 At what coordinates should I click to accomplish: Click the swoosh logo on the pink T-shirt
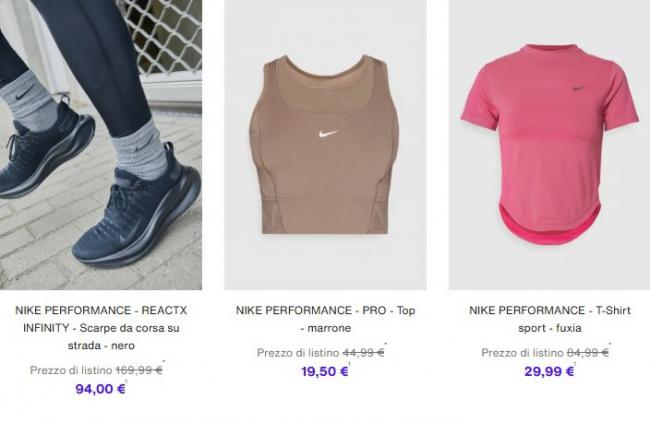click(580, 88)
